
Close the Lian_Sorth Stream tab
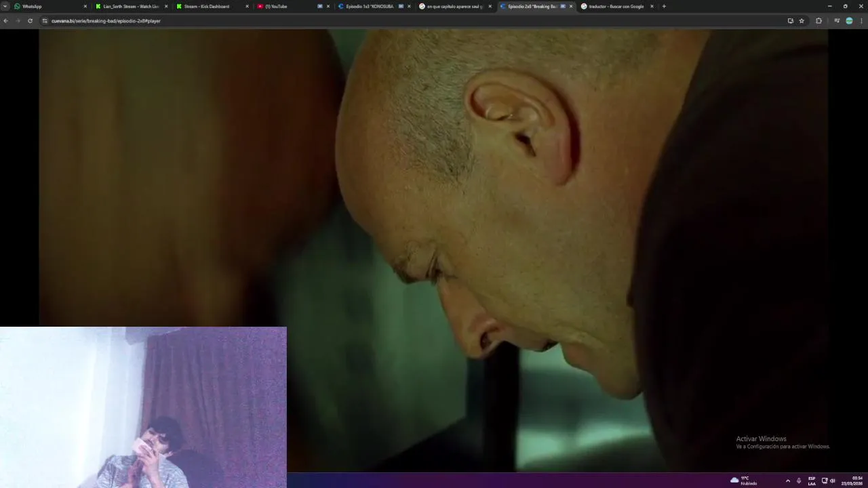pyautogui.click(x=166, y=6)
